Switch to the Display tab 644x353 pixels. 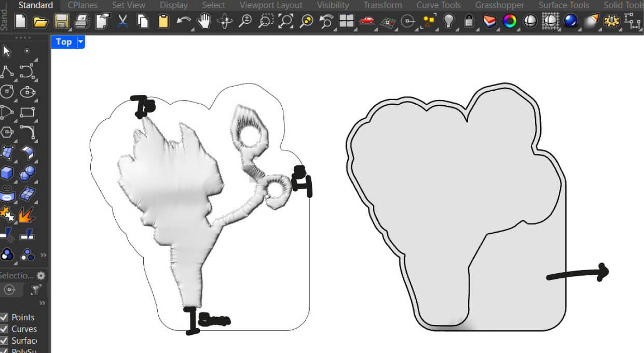174,5
